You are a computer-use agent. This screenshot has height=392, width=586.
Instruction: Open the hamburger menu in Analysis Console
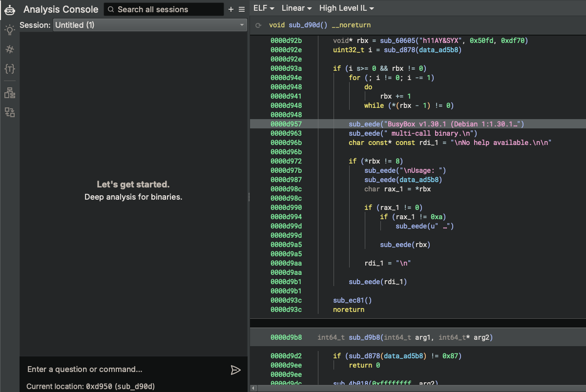241,9
